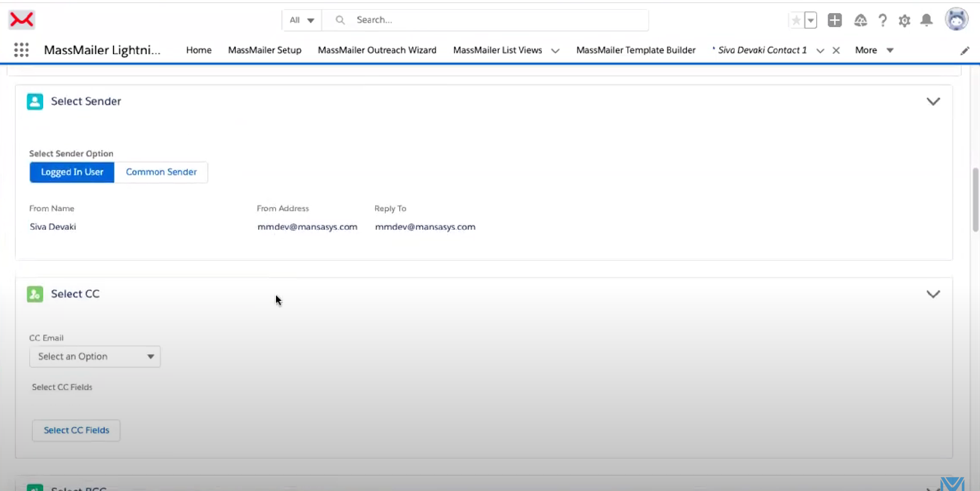Viewport: 980px width, 491px height.
Task: Click From Name value Siva Devaki
Action: (53, 227)
